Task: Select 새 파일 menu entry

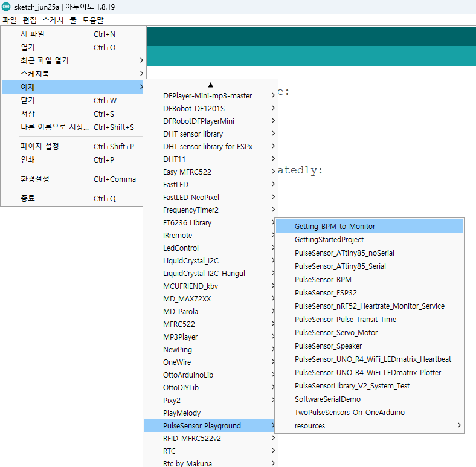Action: pyautogui.click(x=72, y=34)
